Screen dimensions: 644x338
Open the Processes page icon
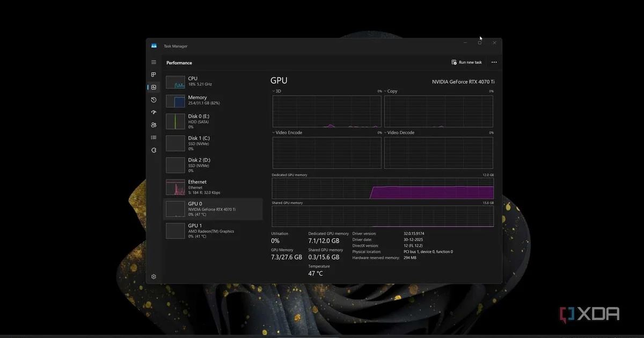coord(153,75)
